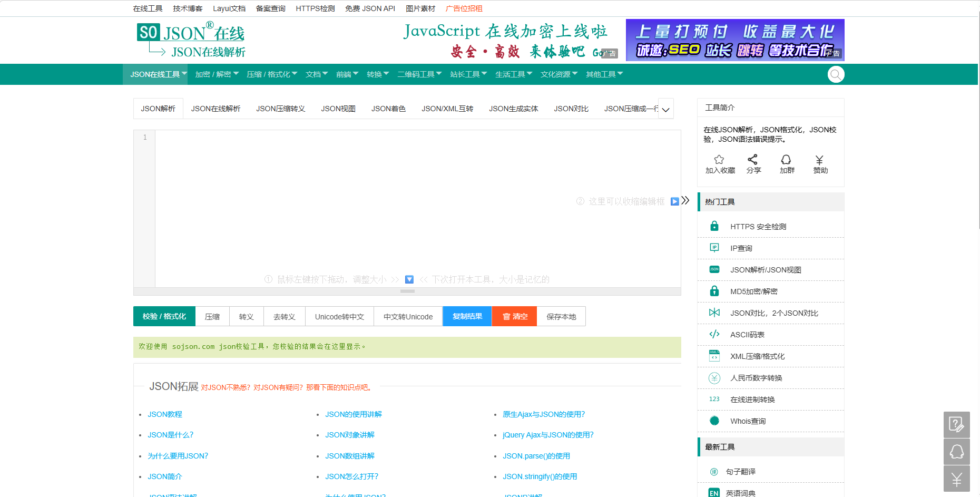Switch to the JSON视图 tab
The image size is (980, 497).
tap(338, 109)
